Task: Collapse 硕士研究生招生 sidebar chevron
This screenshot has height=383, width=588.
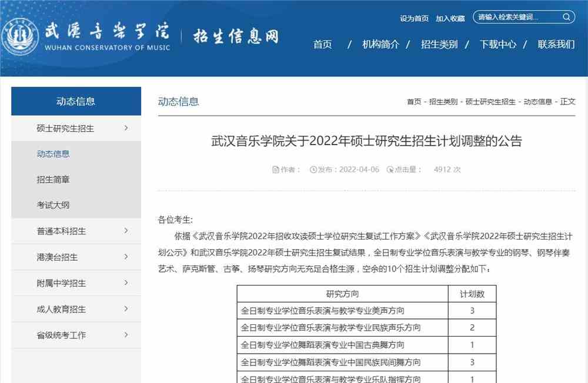Action: [126, 128]
